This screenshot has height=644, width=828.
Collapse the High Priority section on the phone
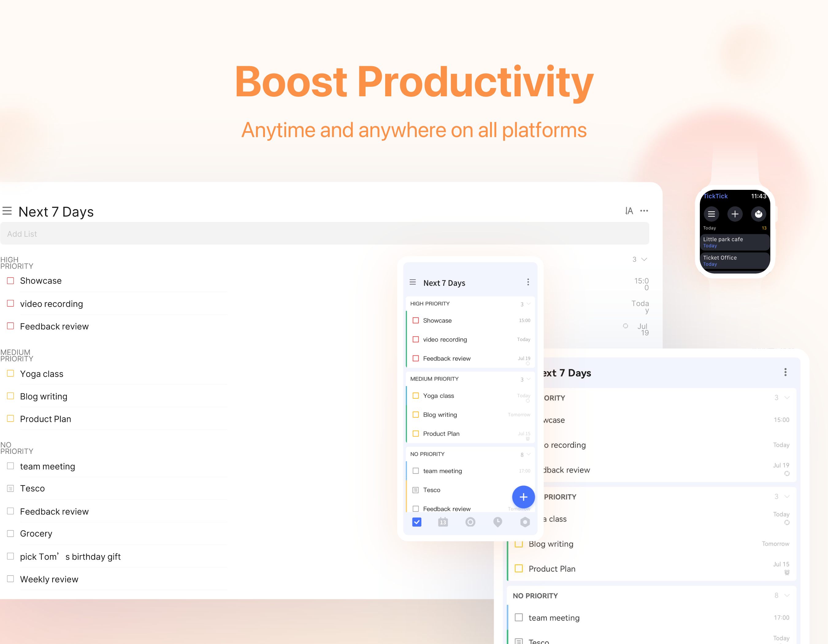click(528, 304)
